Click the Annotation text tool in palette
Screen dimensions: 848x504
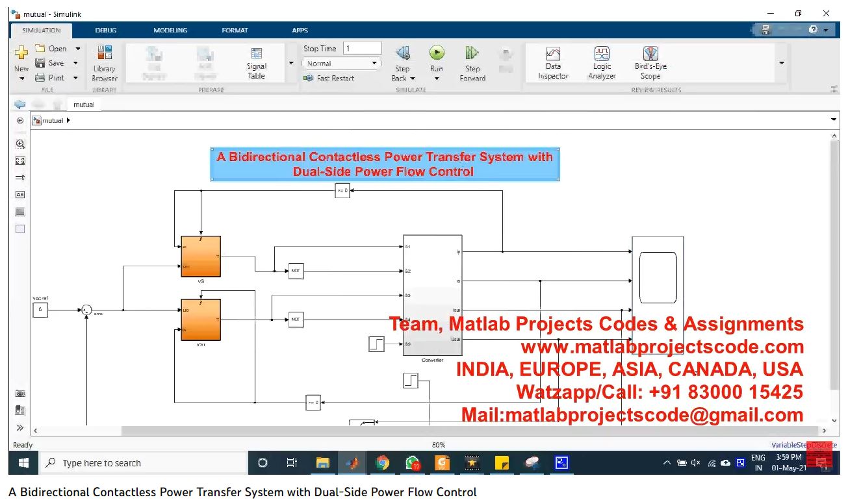tap(20, 194)
